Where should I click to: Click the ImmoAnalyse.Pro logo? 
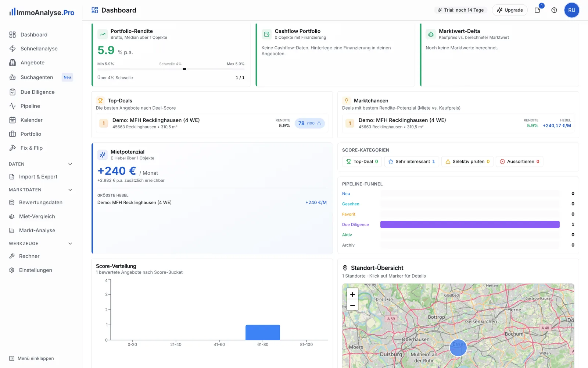42,12
